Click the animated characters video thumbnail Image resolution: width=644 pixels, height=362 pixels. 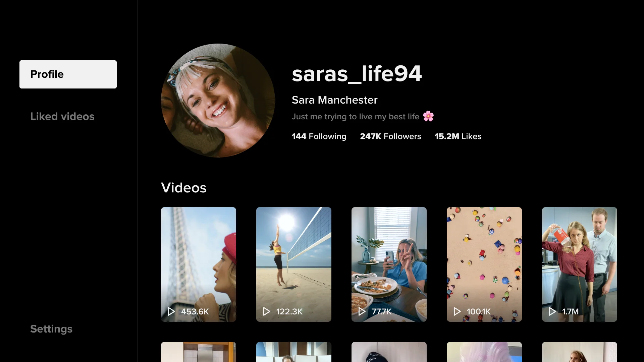[484, 264]
